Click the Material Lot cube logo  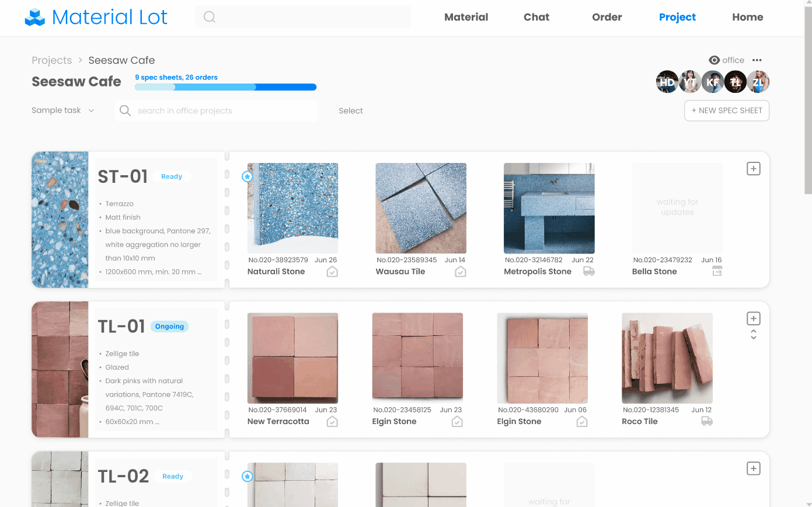[35, 18]
